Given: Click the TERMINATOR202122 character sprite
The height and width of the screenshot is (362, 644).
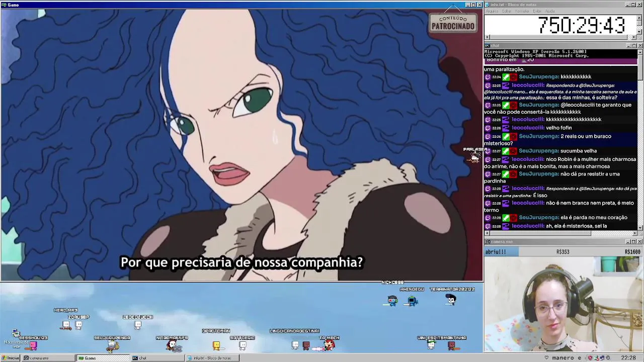Looking at the screenshot, I should click(451, 300).
